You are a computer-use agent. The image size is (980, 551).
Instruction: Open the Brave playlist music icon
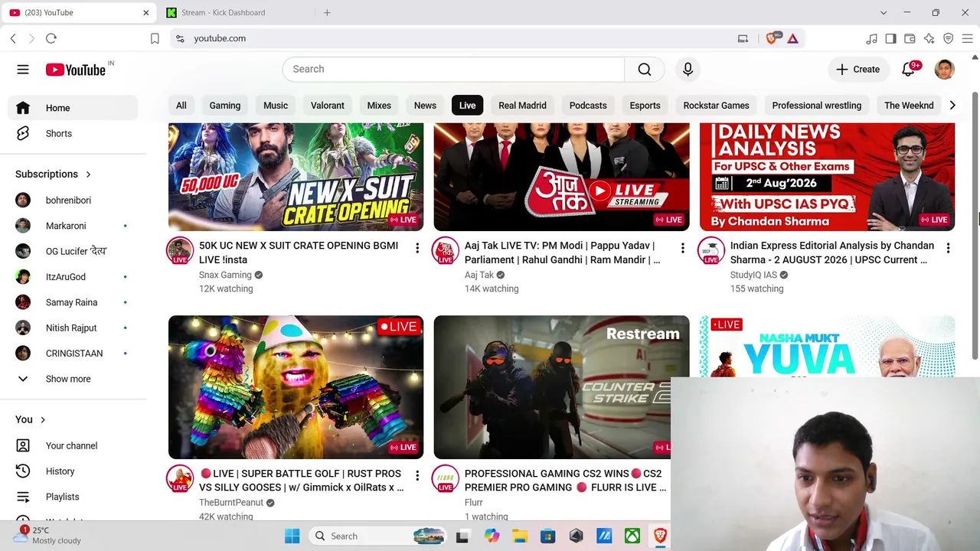click(871, 38)
